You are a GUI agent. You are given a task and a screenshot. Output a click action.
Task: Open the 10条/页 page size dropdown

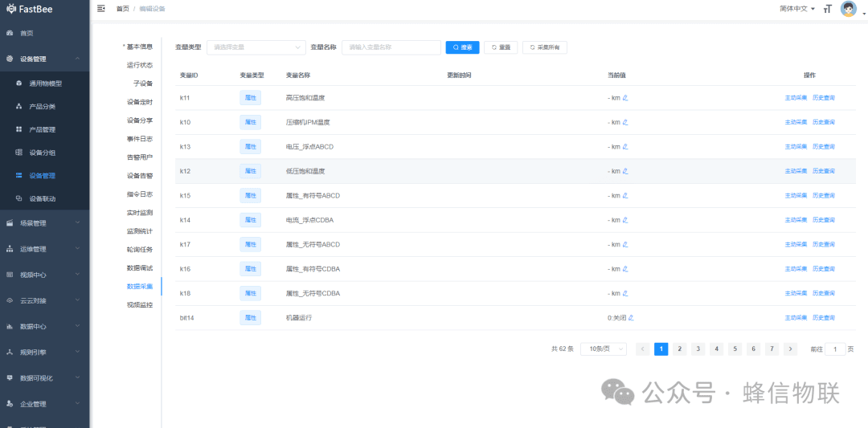tap(604, 349)
